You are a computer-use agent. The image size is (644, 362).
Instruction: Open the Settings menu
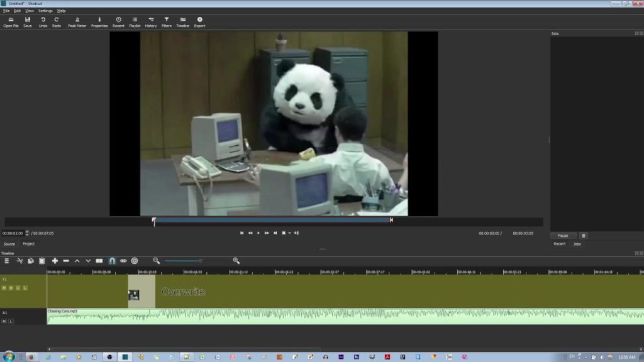tap(45, 11)
